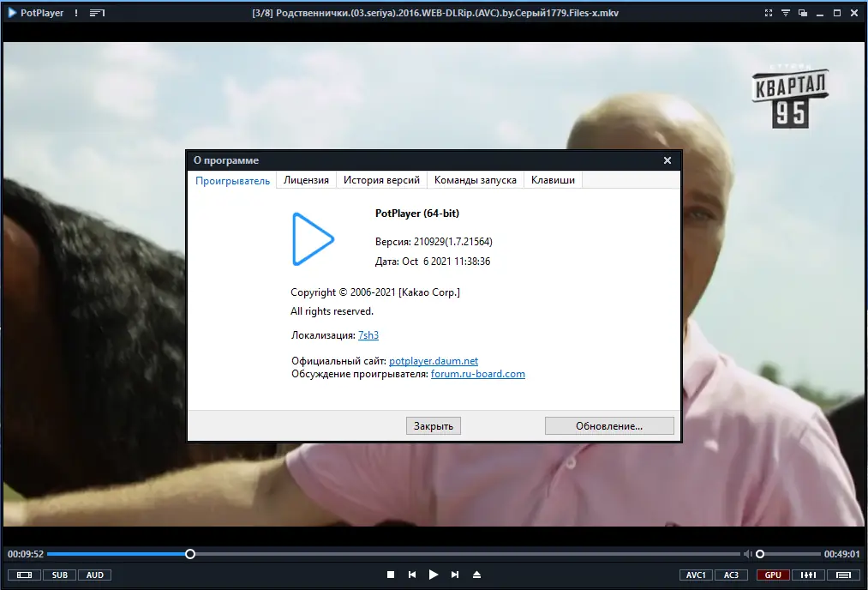Click elapsed time 00:09:52
Image resolution: width=868 pixels, height=590 pixels.
click(26, 554)
